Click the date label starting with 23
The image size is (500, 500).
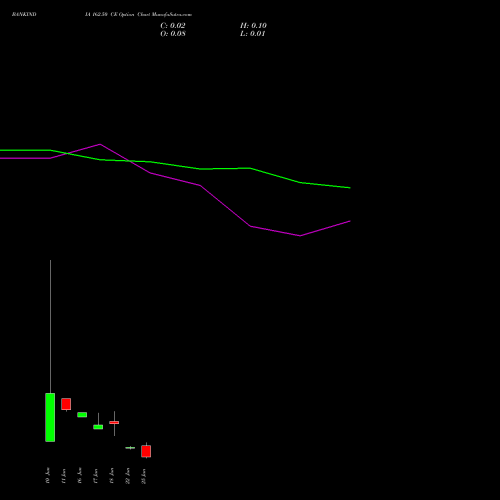(144, 476)
